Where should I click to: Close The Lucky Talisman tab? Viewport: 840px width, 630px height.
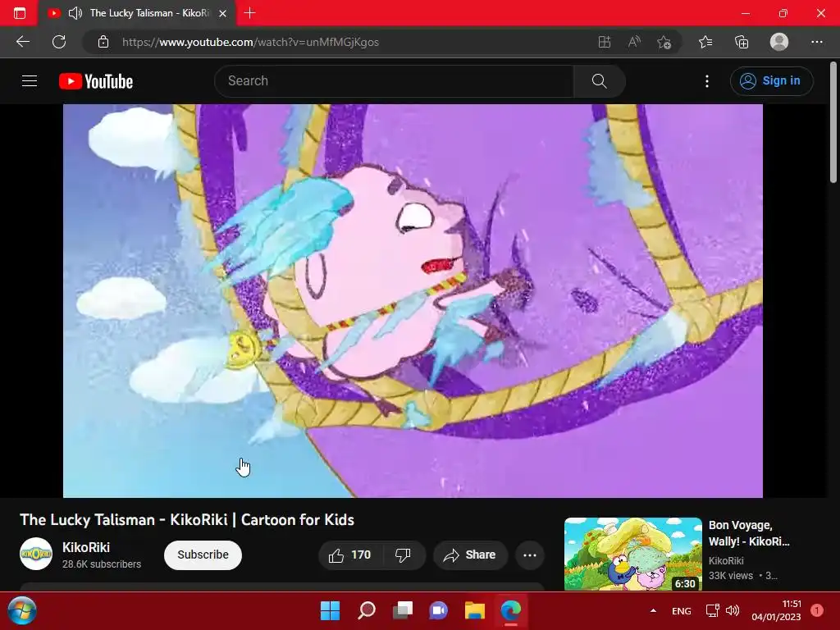[223, 13]
